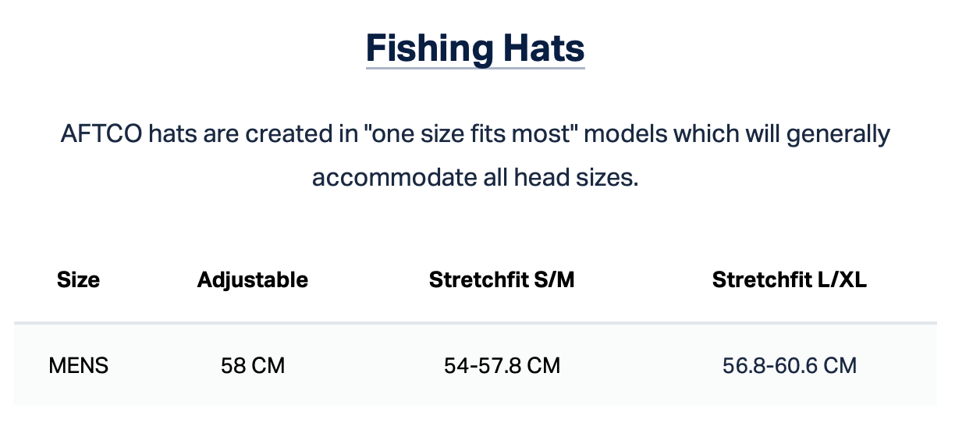Click the Stretchfit S/M column header
This screenshot has width=980, height=437.
click(502, 280)
